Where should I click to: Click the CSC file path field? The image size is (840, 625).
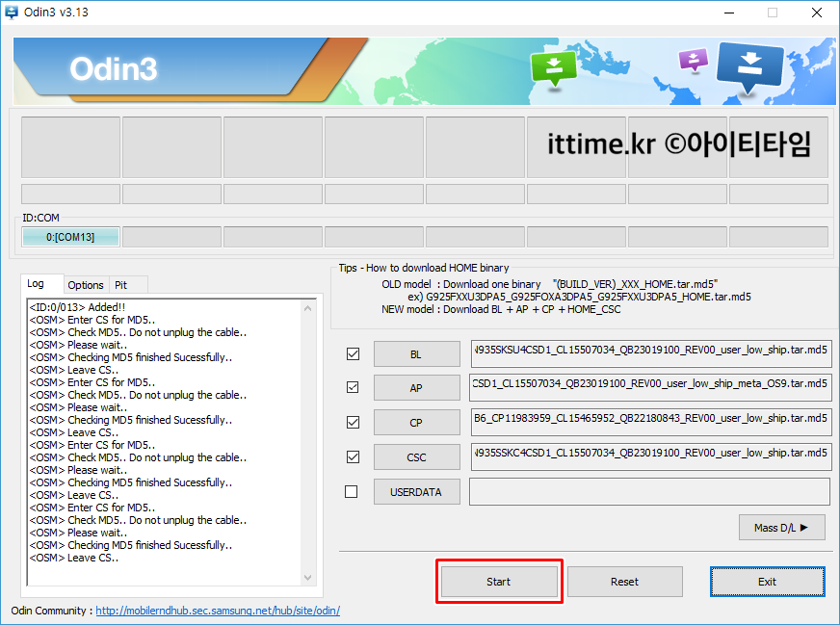click(x=651, y=456)
